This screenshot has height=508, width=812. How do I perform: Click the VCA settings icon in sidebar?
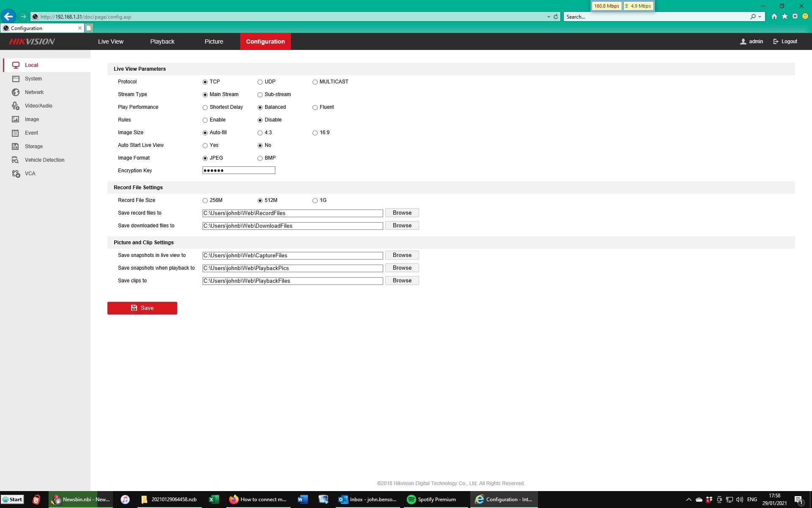pos(16,173)
